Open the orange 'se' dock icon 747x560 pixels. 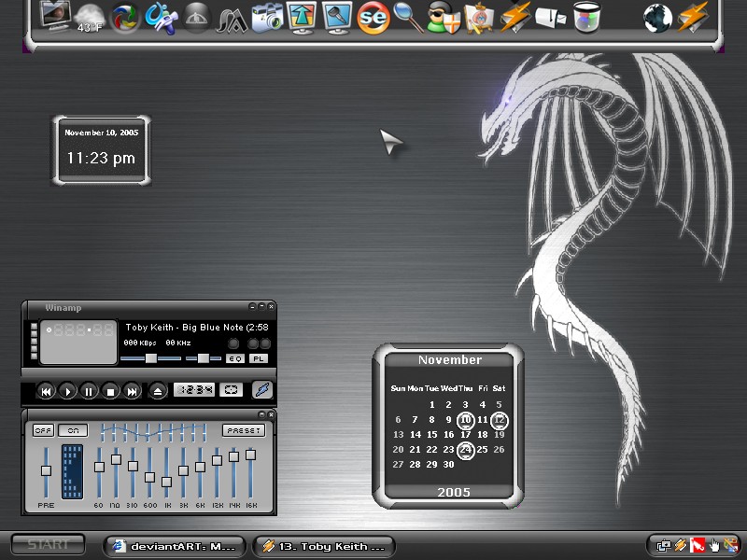373,18
